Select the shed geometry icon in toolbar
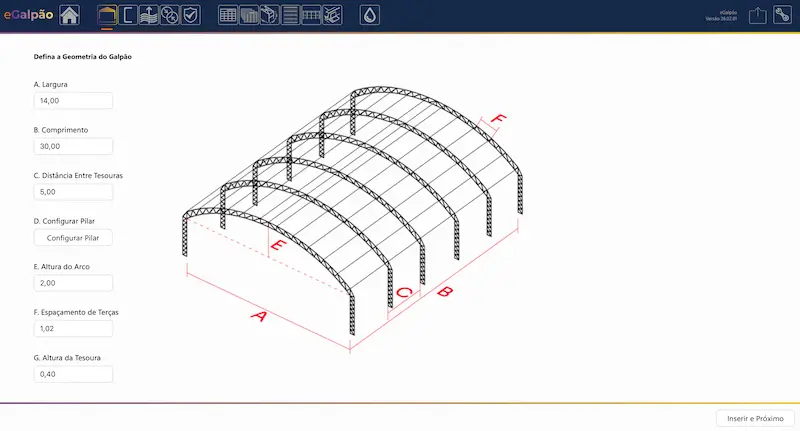This screenshot has width=800, height=431. coord(107,15)
